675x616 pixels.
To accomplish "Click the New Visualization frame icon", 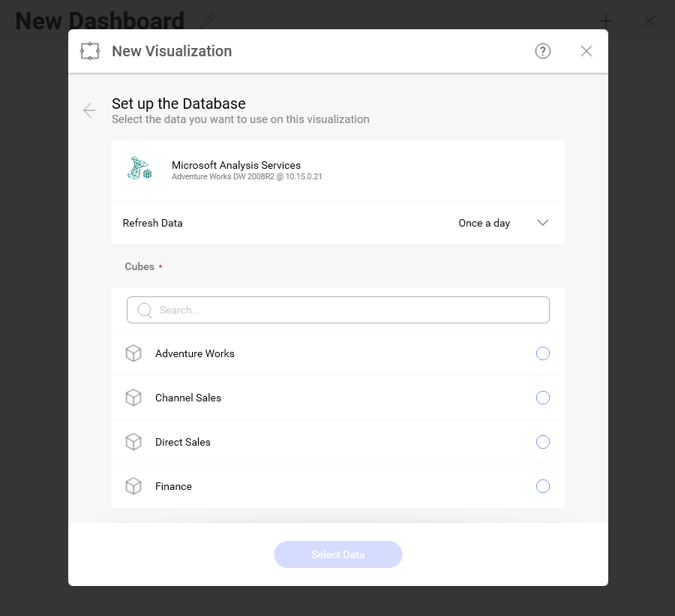I will click(x=90, y=51).
